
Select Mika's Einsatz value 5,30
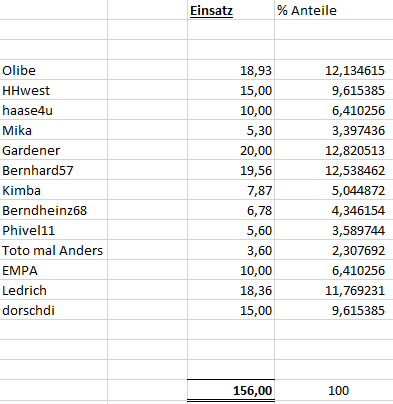pos(231,130)
